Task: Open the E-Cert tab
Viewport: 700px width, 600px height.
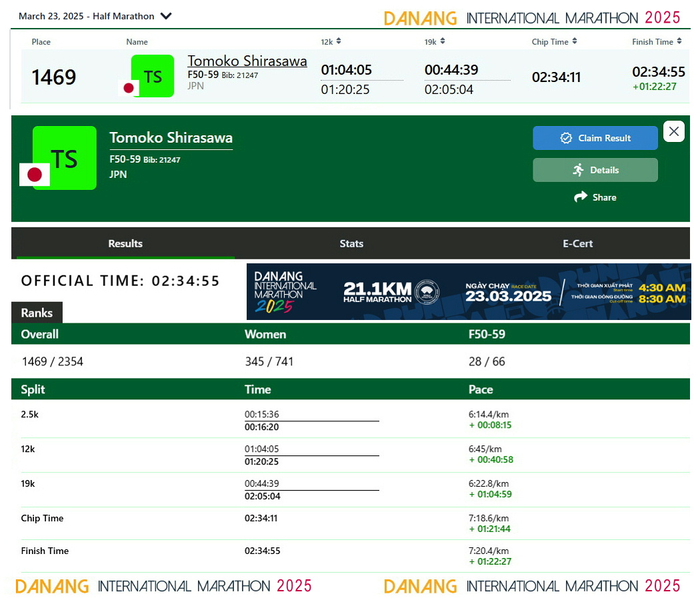Action: [578, 243]
